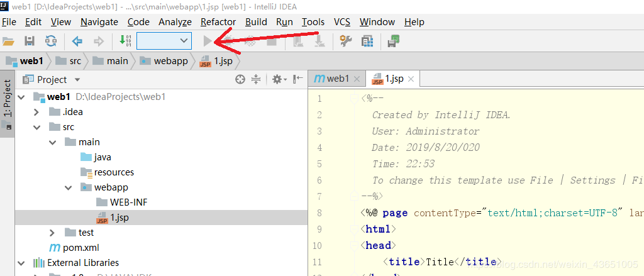Viewport: 644px width, 276px height.
Task: Click the 'Date: 2019/8/20/020' comment text
Action: coord(426,148)
